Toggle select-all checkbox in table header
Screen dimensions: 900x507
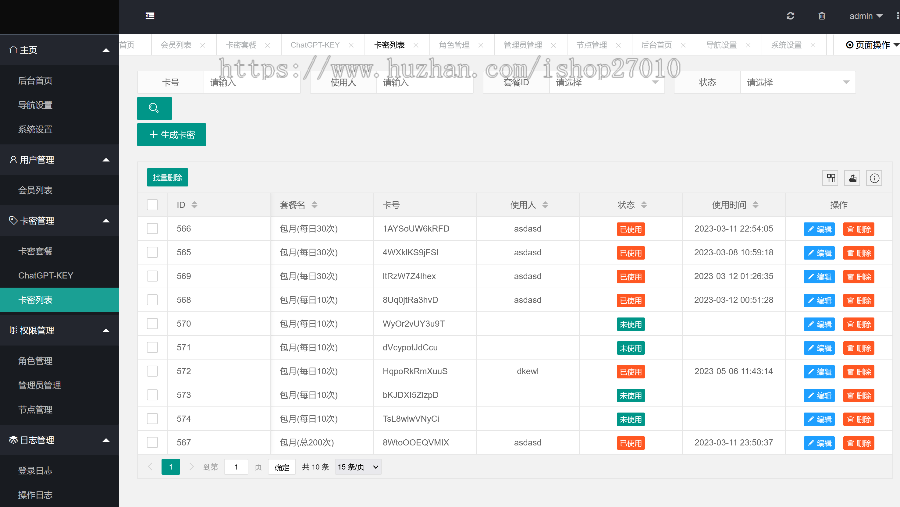tap(152, 205)
